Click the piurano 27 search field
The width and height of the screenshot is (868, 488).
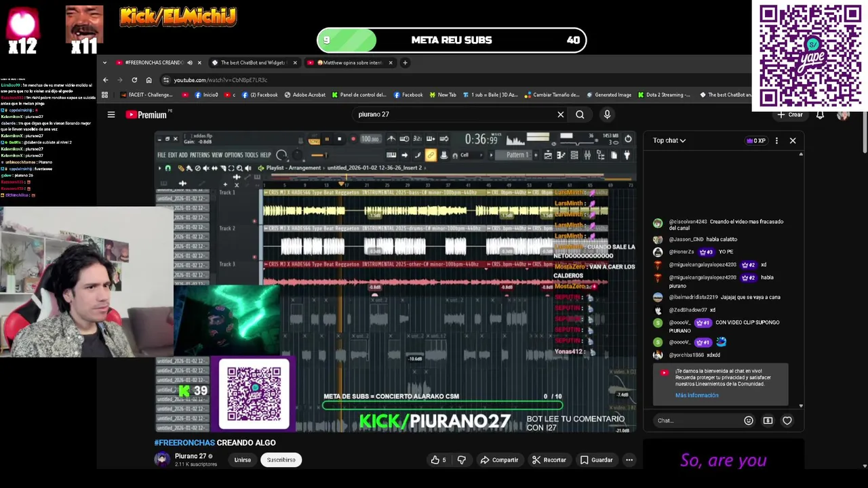[454, 115]
